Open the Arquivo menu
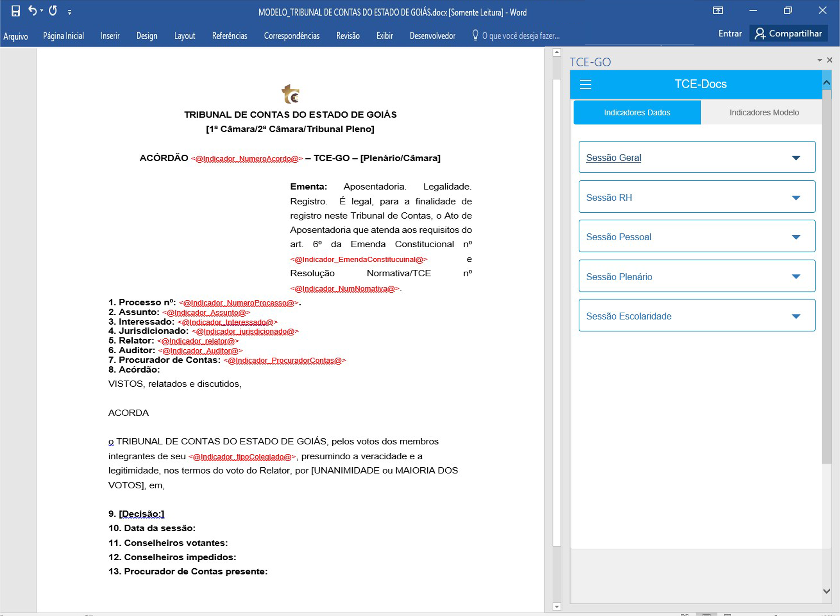840x616 pixels. [x=15, y=36]
